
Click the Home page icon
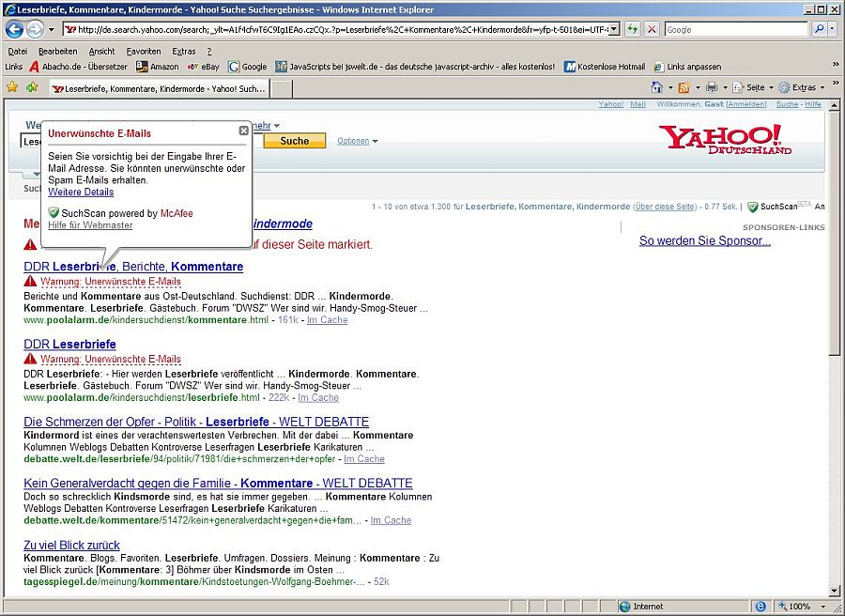tap(656, 86)
